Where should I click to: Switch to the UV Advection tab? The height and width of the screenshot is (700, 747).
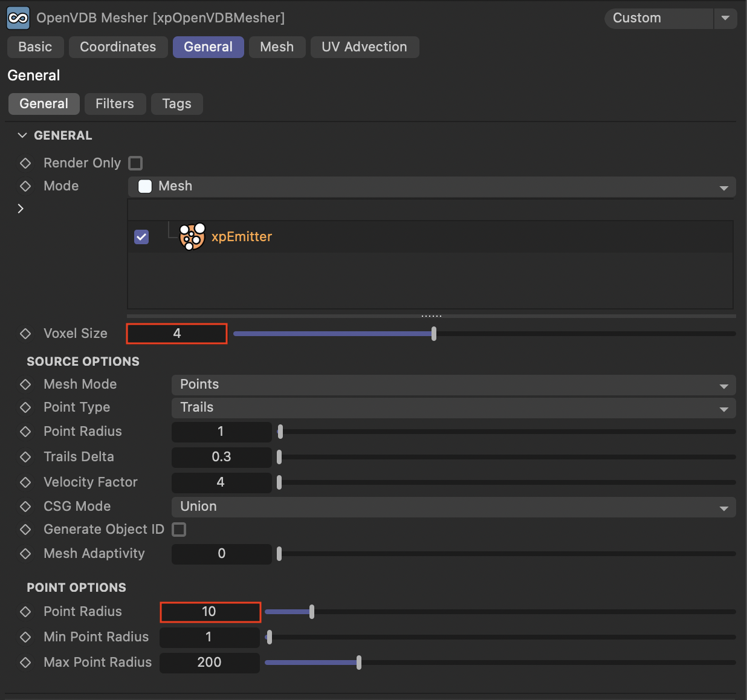click(x=364, y=47)
